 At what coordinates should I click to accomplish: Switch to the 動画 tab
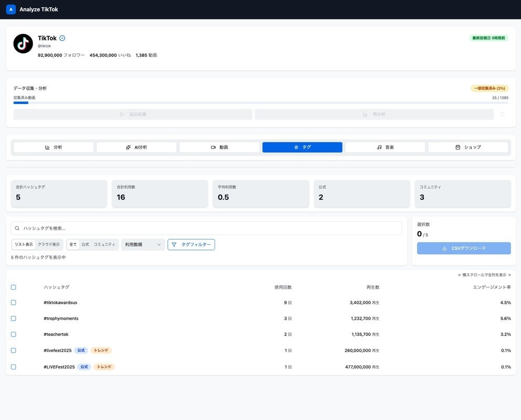click(219, 148)
